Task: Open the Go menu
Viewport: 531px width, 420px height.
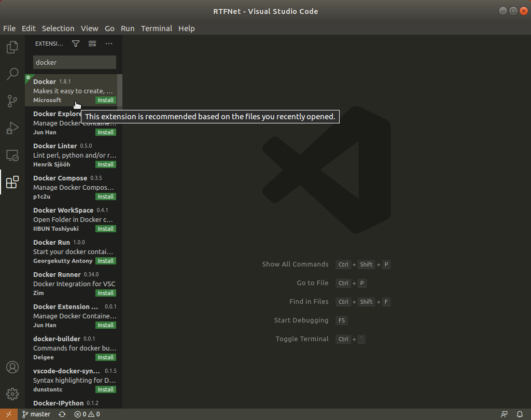Action: (109, 29)
